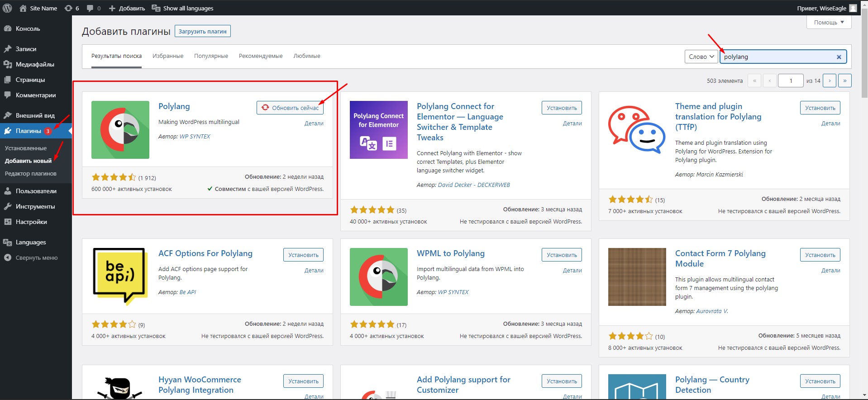Open the Be API author link
The height and width of the screenshot is (400, 868).
click(188, 292)
